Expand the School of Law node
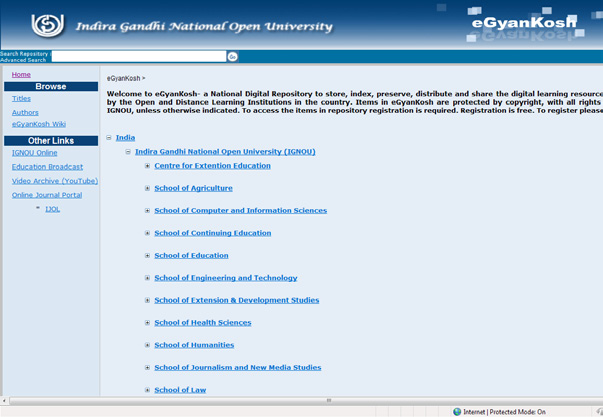 click(x=147, y=390)
